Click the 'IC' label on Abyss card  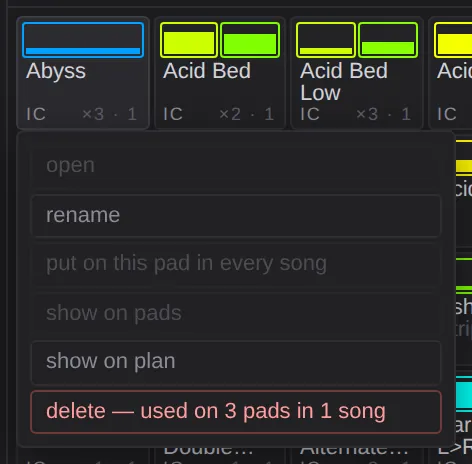(36, 114)
